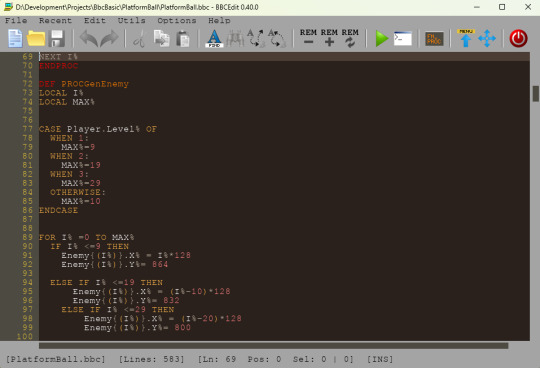The height and width of the screenshot is (368, 540).
Task: Cut selection with the scissors icon
Action: 139,39
